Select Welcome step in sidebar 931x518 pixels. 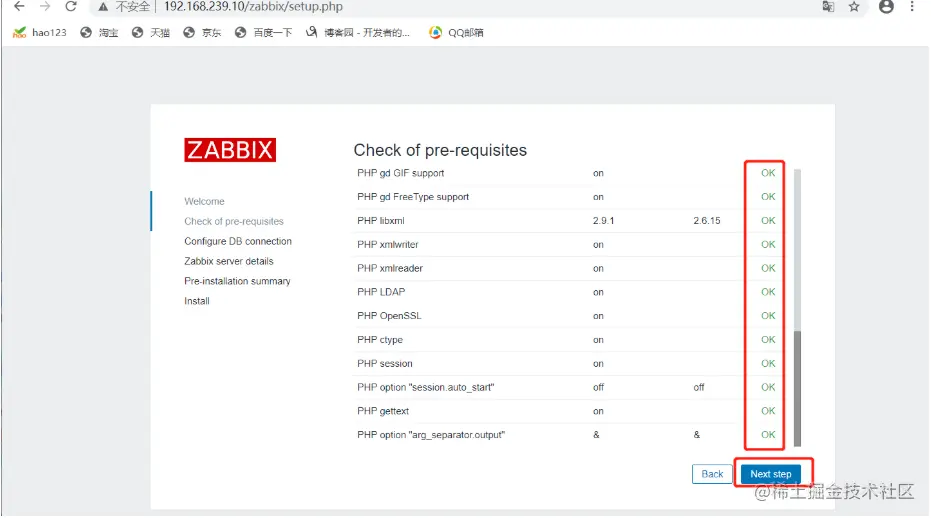[204, 201]
